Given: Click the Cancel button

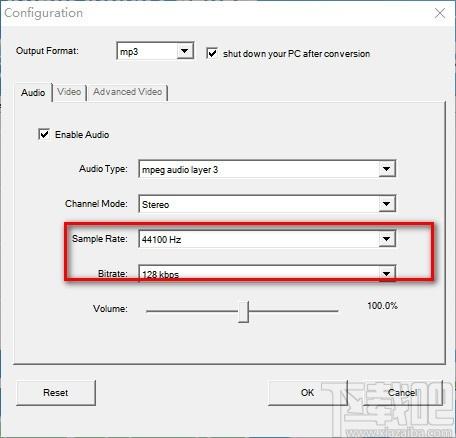Looking at the screenshot, I should [402, 393].
